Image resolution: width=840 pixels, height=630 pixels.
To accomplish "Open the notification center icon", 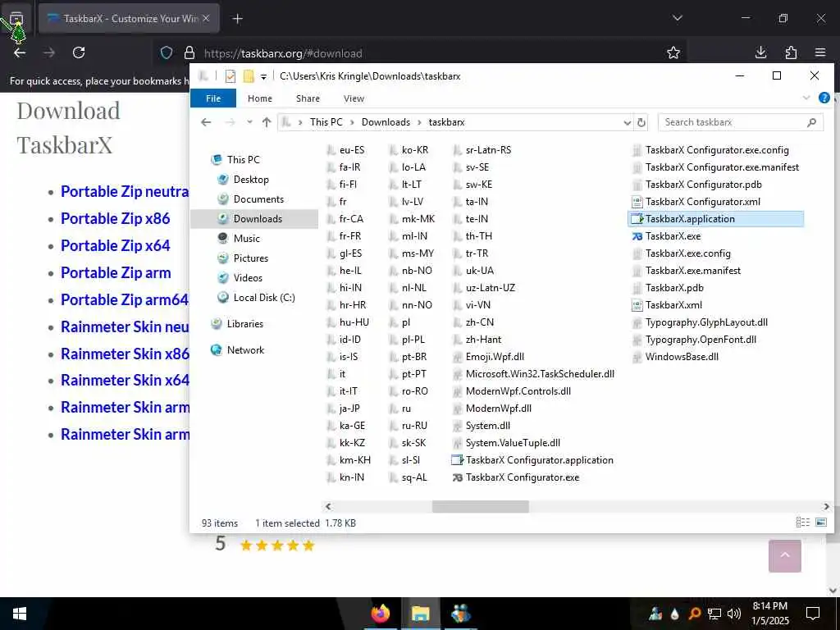I will (x=813, y=614).
